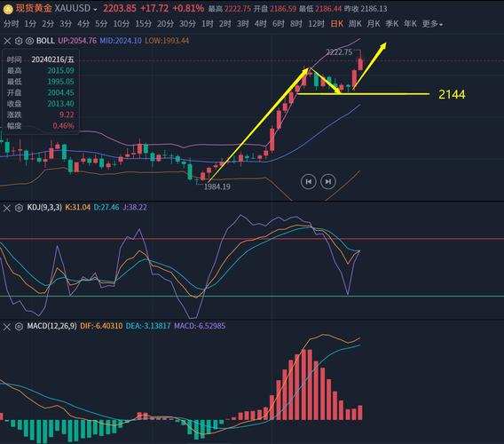504x444 pixels.
Task: Select the 4时 timeframe tab
Action: click(260, 24)
